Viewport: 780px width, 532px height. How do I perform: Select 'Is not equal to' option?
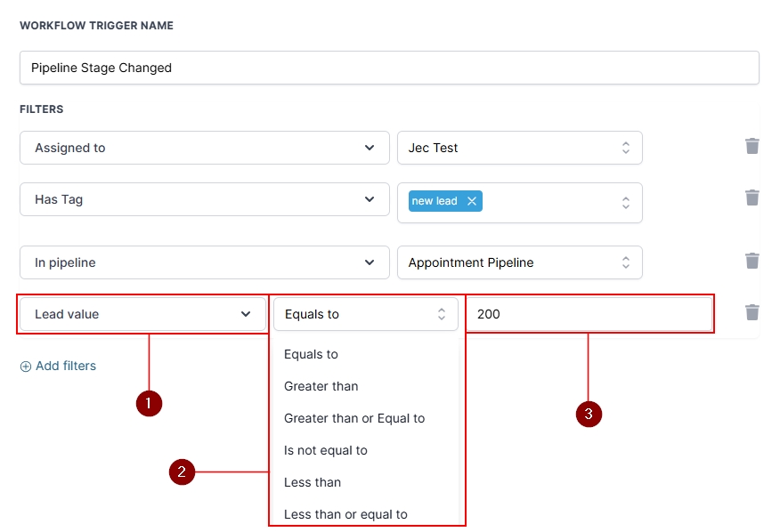326,450
